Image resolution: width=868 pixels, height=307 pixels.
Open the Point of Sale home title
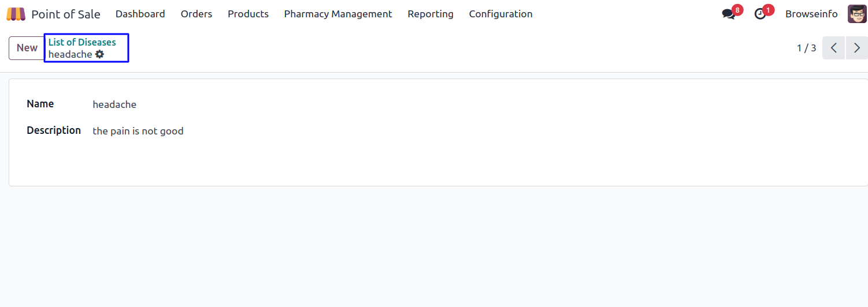[x=65, y=14]
